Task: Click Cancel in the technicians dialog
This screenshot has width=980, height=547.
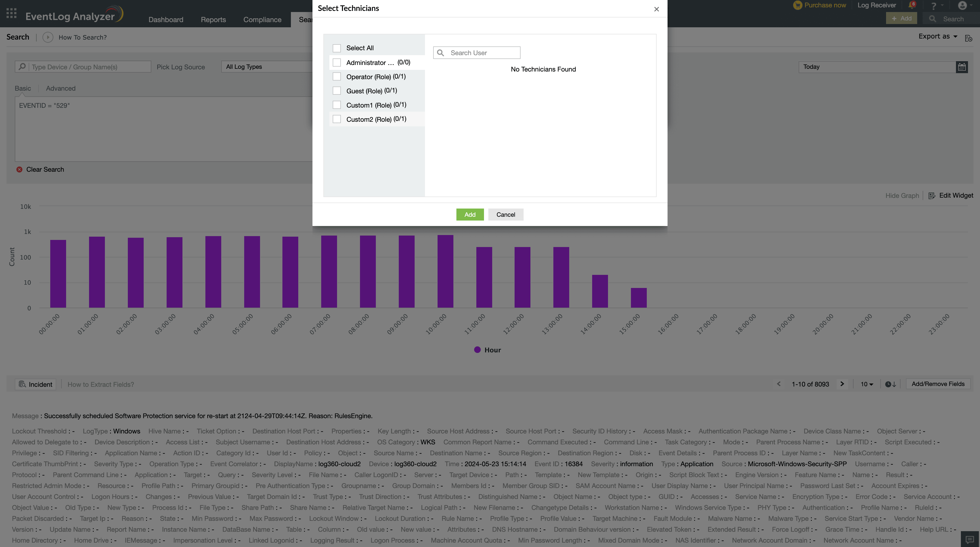Action: coord(506,215)
